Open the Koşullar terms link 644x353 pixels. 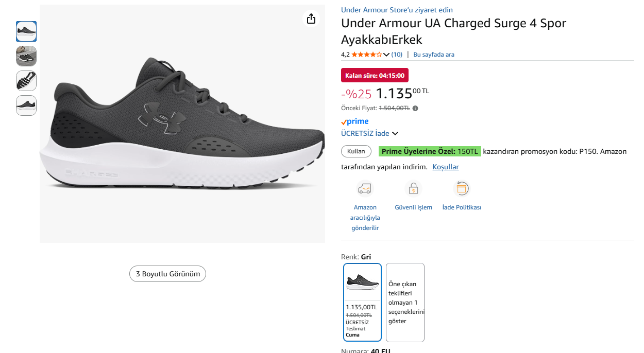pyautogui.click(x=446, y=167)
